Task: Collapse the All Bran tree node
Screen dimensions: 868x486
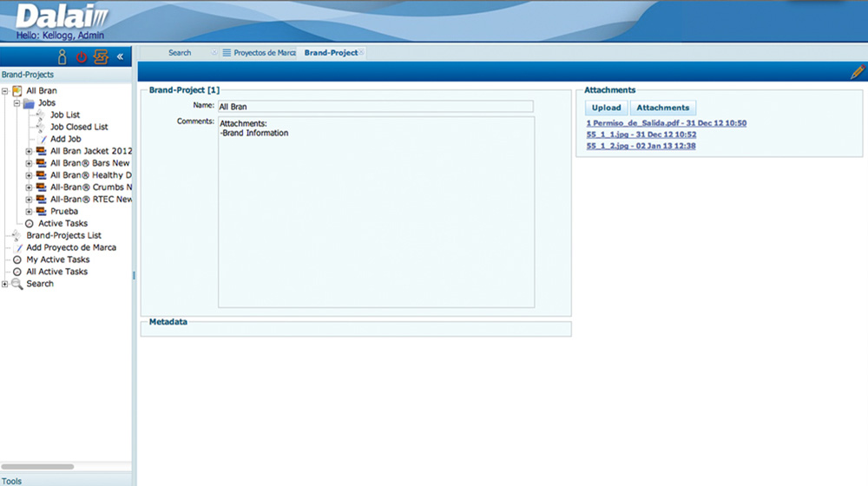Action: (x=5, y=91)
